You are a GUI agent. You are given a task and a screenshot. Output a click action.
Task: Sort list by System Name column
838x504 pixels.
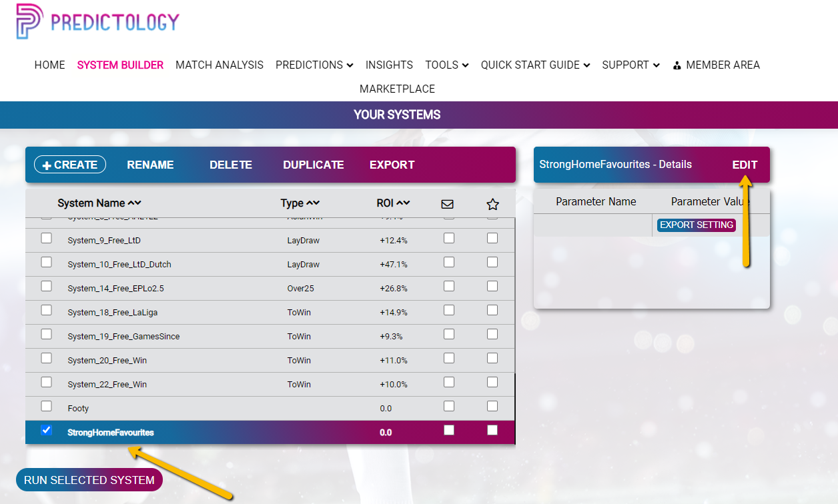(x=99, y=203)
